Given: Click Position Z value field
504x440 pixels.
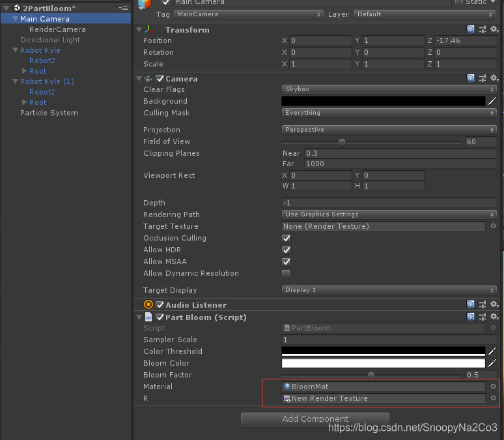Looking at the screenshot, I should coord(466,40).
